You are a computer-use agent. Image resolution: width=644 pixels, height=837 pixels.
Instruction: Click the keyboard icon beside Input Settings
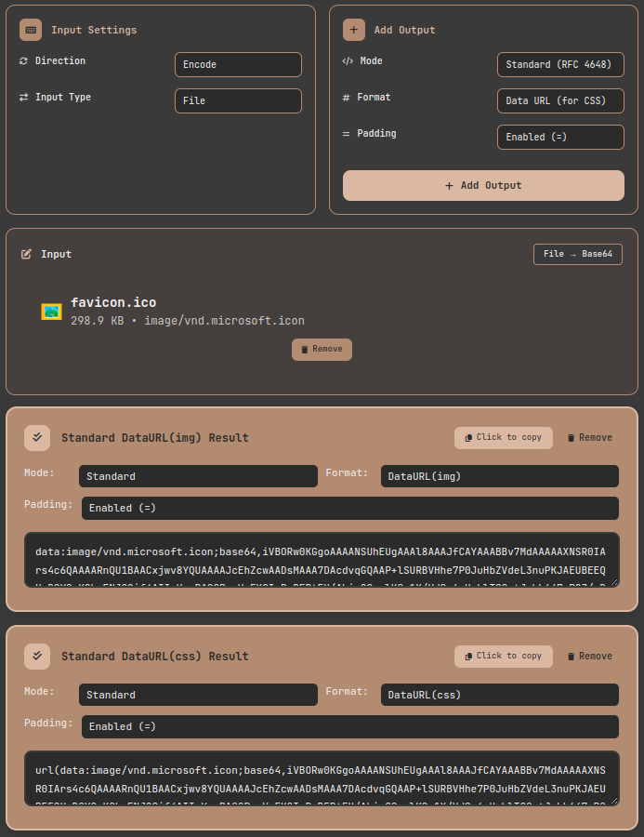tap(31, 30)
